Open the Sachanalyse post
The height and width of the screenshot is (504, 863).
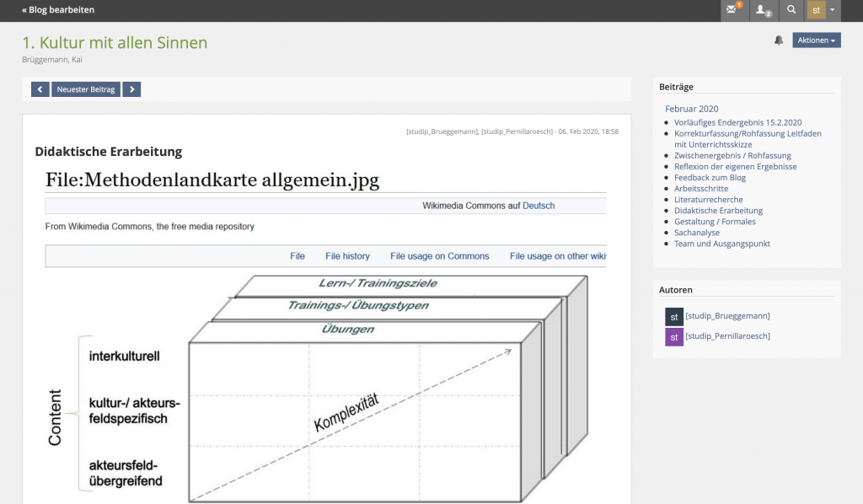tap(696, 233)
